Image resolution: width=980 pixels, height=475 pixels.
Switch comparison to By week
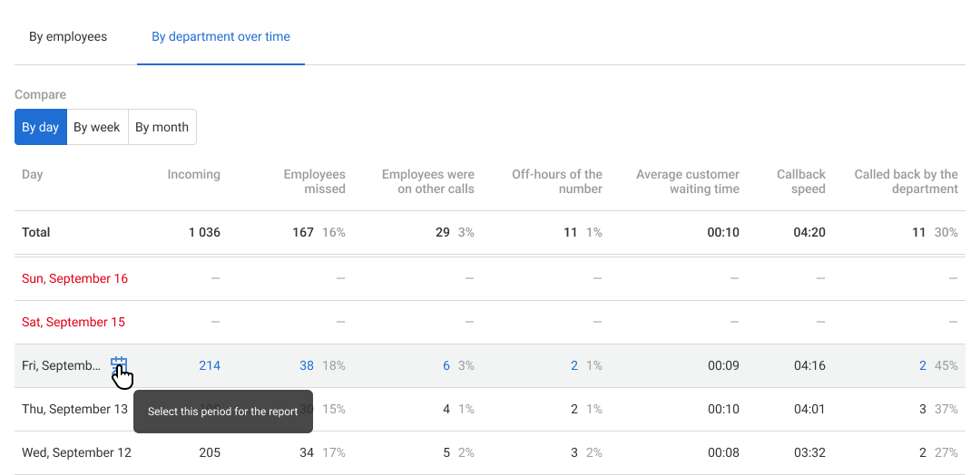pyautogui.click(x=97, y=128)
